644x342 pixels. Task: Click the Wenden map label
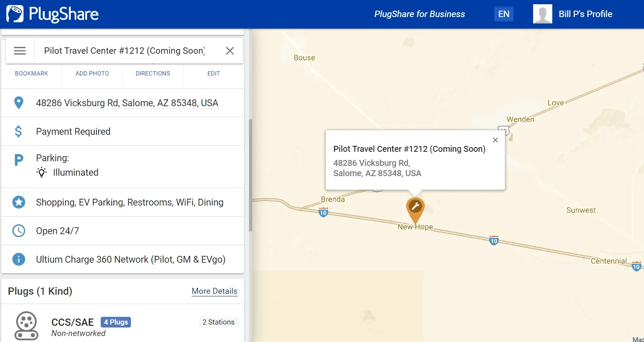(x=520, y=119)
